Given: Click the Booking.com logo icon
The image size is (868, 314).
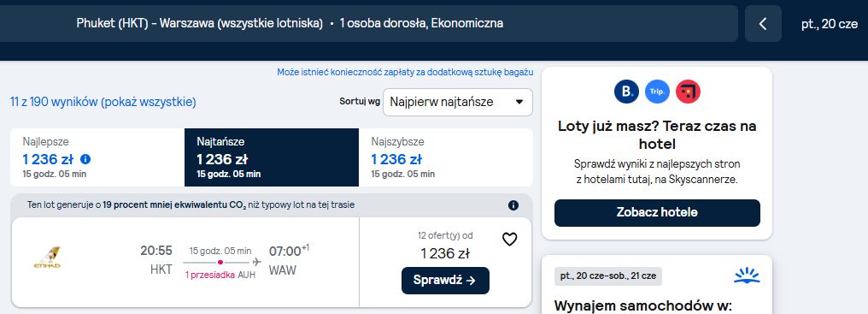Looking at the screenshot, I should [626, 92].
